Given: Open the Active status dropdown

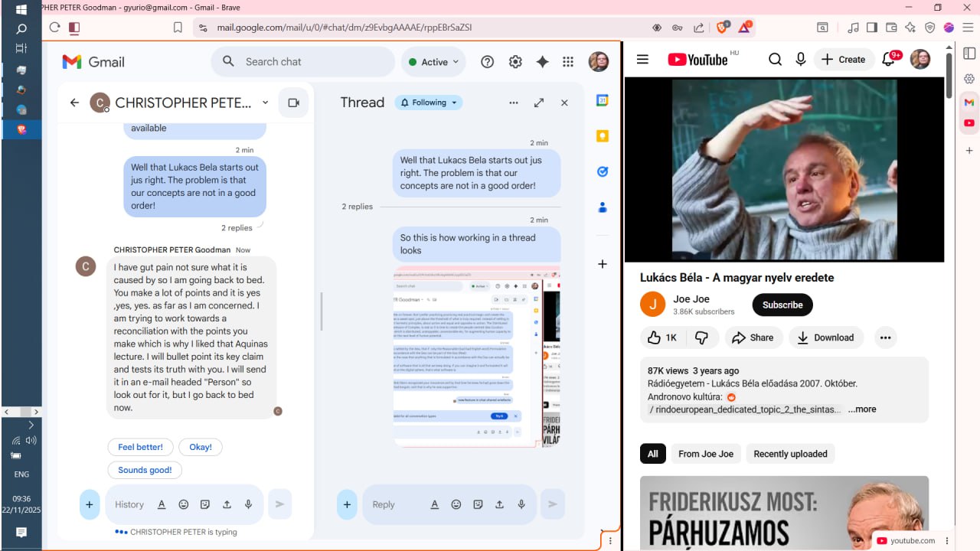Looking at the screenshot, I should pos(433,62).
